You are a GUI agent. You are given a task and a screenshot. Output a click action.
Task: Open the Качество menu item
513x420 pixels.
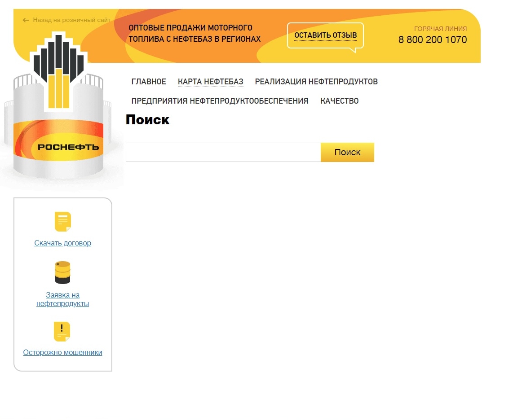click(x=339, y=101)
